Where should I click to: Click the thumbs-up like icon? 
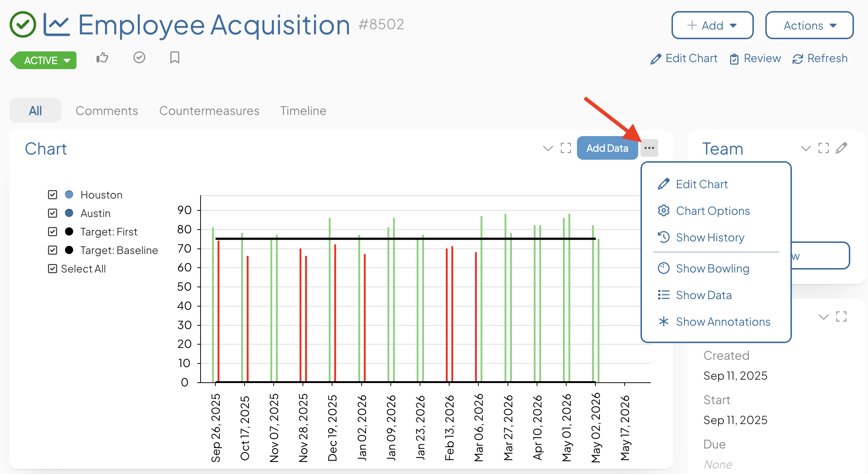tap(102, 58)
